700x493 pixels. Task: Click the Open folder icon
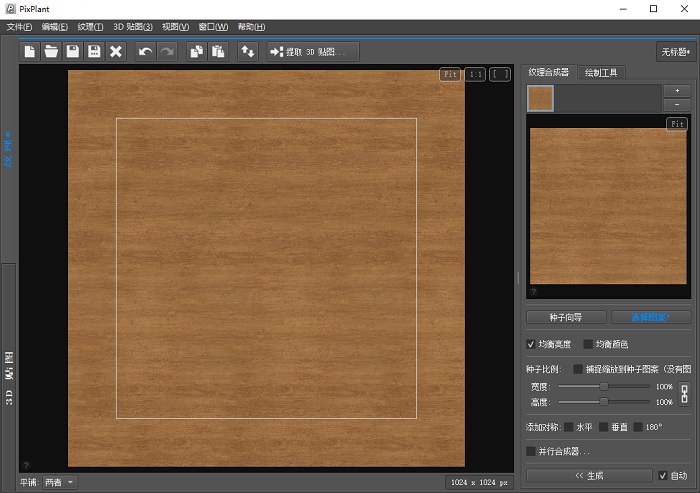tap(51, 51)
